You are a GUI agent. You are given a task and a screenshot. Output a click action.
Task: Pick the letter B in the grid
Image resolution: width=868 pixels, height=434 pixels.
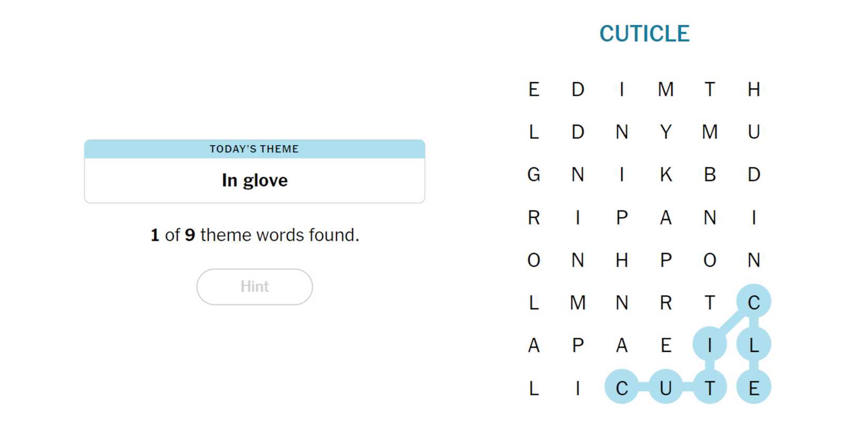click(710, 175)
